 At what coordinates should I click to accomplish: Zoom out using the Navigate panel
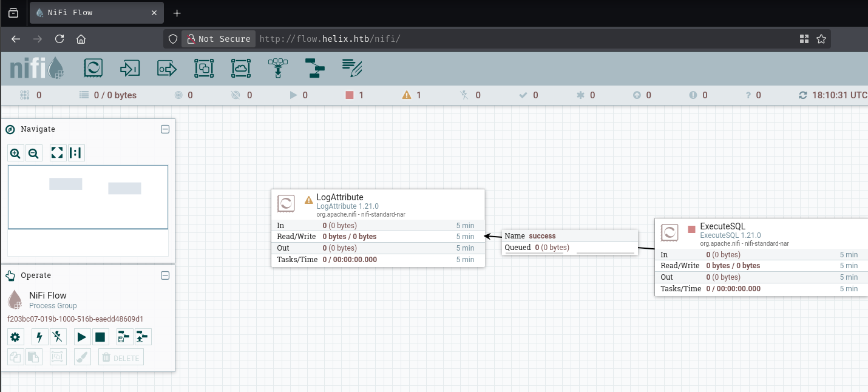pyautogui.click(x=34, y=153)
